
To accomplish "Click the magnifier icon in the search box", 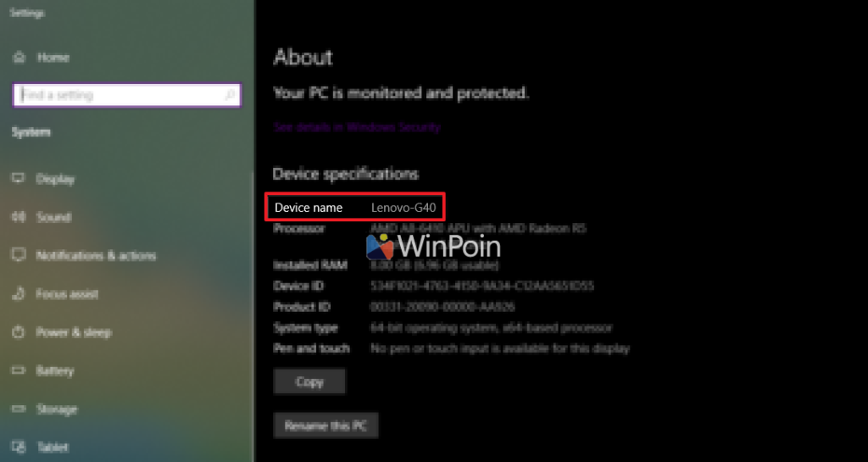I will click(230, 95).
